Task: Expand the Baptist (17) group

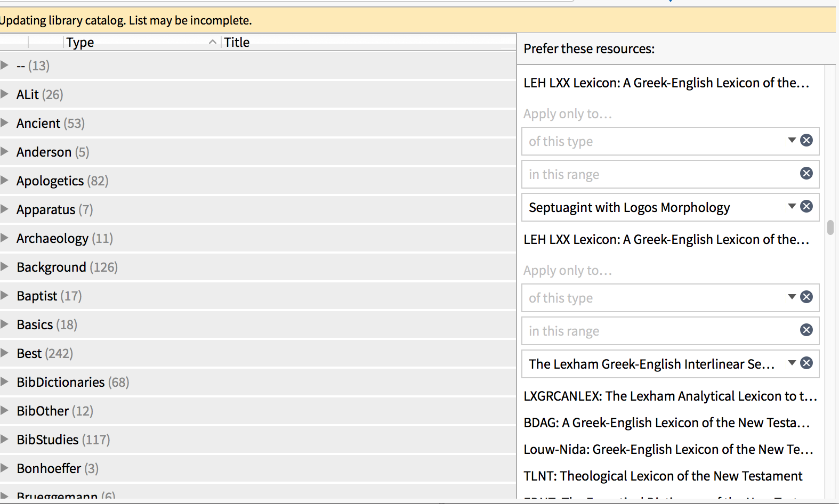Action: click(5, 295)
